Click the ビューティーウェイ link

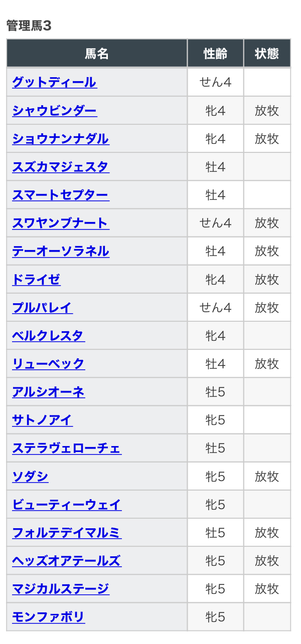[x=66, y=504]
